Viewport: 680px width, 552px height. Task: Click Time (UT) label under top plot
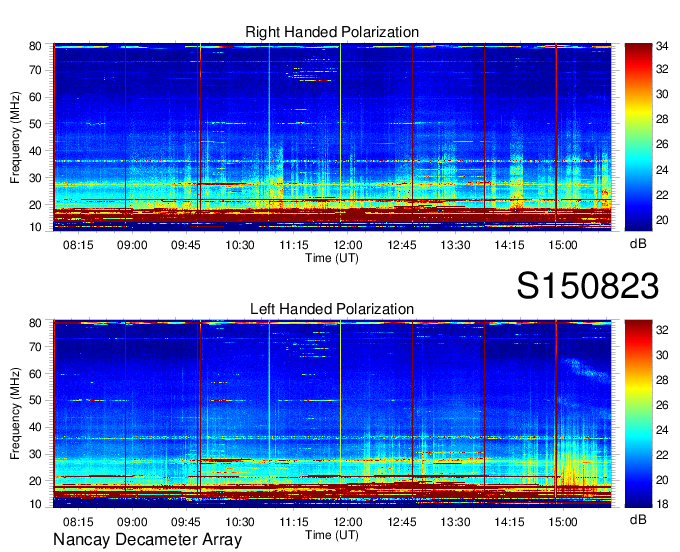pos(332,258)
